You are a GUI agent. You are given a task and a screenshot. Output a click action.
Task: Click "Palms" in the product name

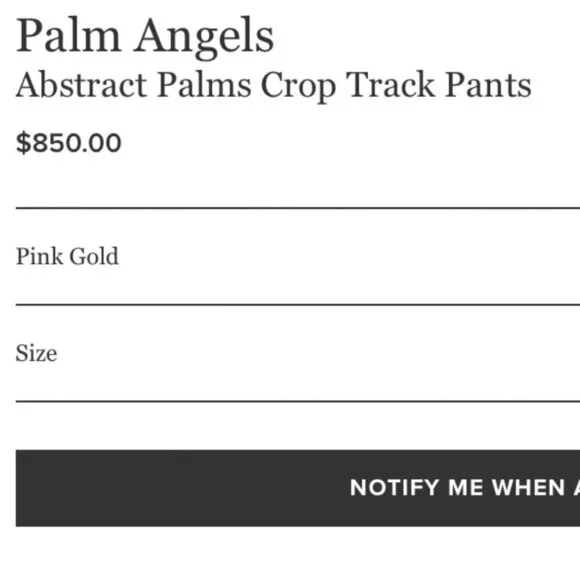tap(204, 85)
